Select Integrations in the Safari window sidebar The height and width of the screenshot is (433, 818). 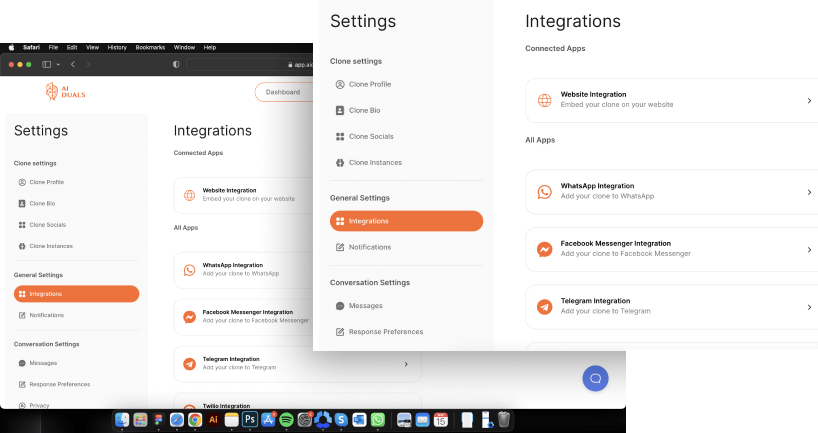point(76,294)
